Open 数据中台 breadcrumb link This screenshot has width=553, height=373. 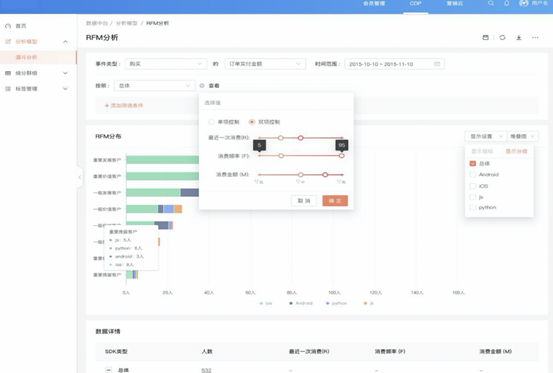coord(97,23)
